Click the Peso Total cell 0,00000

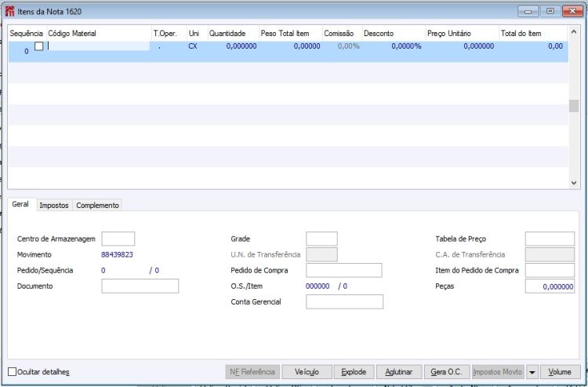coord(307,46)
